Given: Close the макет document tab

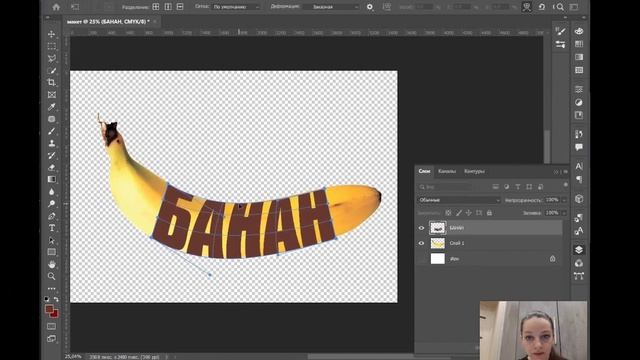Looking at the screenshot, I should coord(155,22).
